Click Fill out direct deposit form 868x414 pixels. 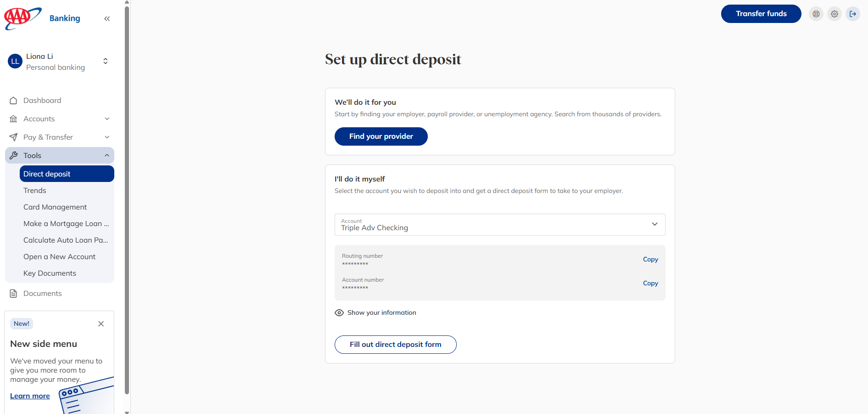[396, 345]
